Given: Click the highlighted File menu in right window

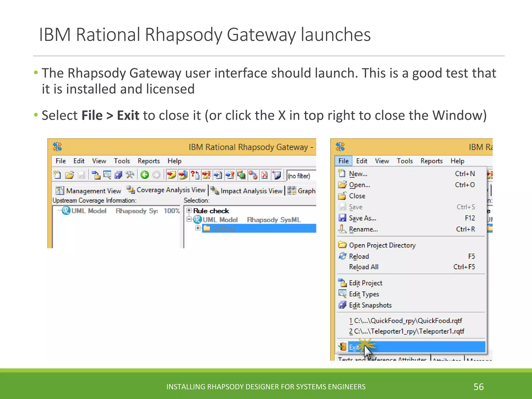Looking at the screenshot, I should (x=343, y=161).
